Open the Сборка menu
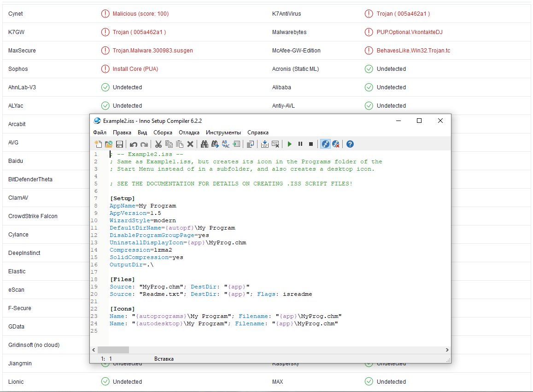Image resolution: width=533 pixels, height=392 pixels. coord(163,133)
